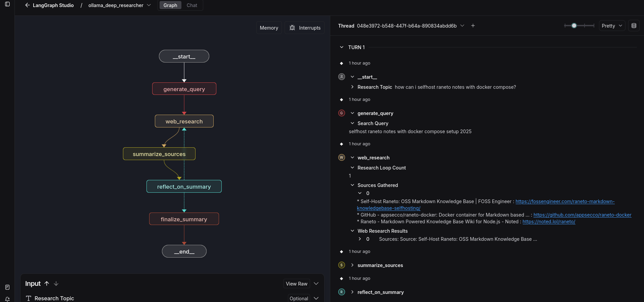
Task: Select the finalize_summary graph node
Action: (184, 219)
